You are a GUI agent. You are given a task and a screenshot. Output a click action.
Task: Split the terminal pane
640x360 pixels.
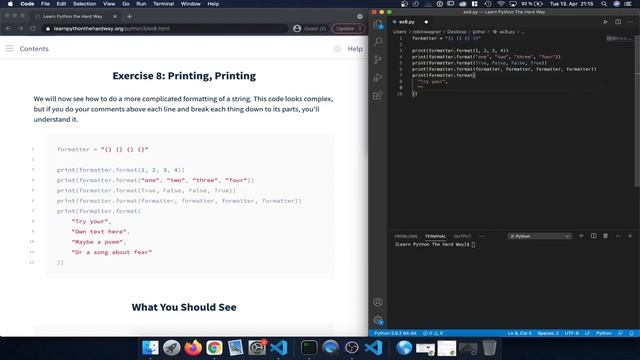(x=593, y=236)
